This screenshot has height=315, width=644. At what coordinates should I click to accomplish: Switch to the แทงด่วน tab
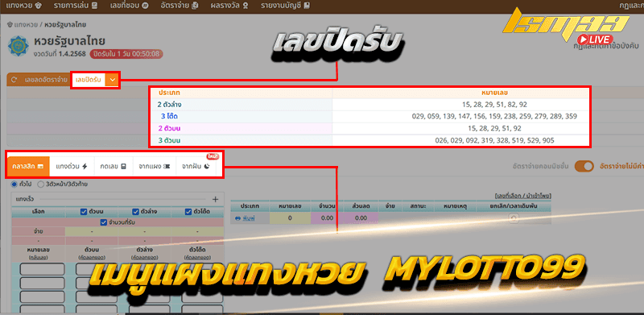tap(72, 166)
